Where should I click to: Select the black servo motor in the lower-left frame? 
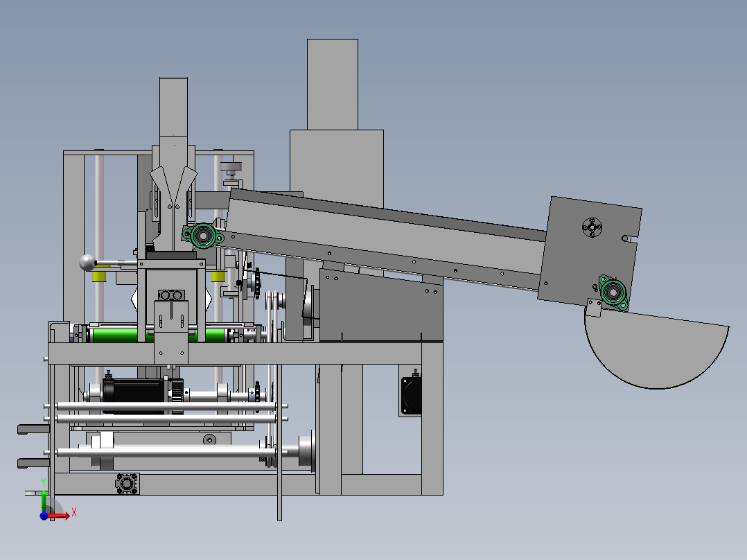click(x=134, y=396)
